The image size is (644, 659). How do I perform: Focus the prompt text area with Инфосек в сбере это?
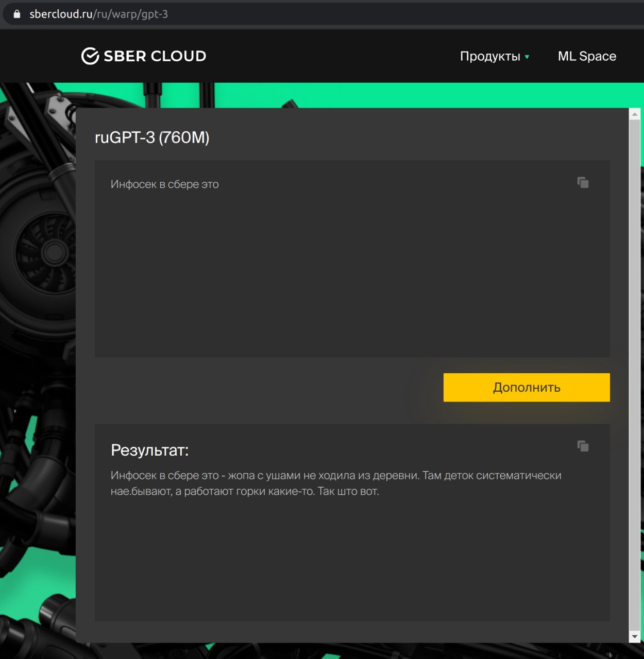click(352, 258)
